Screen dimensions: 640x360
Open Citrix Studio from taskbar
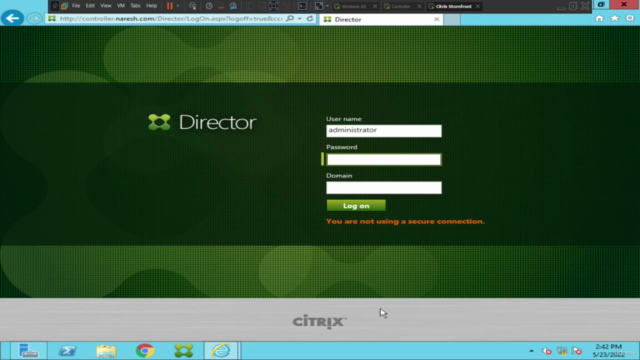coord(184,351)
